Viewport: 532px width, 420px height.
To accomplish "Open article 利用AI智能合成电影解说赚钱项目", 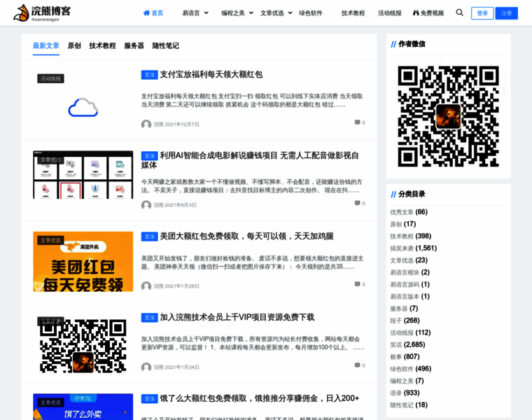I will [250, 160].
